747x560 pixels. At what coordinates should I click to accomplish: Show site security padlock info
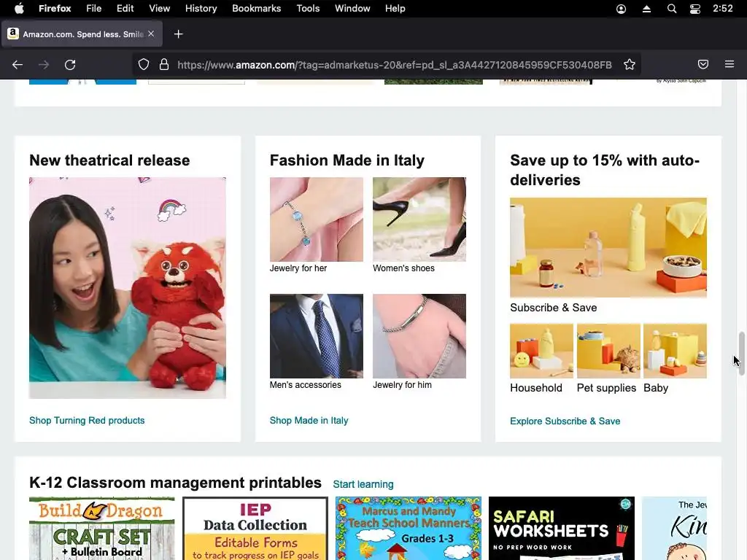pyautogui.click(x=164, y=65)
